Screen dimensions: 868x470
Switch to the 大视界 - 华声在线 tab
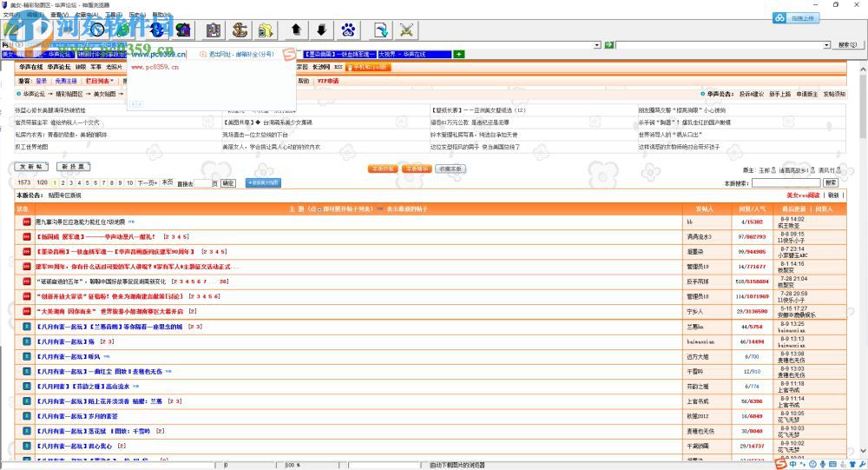click(x=414, y=54)
